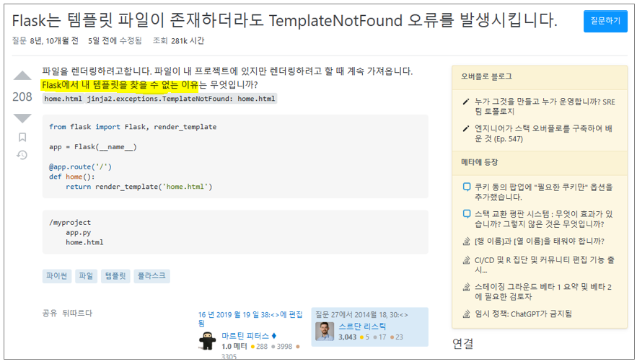The image size is (637, 364).
Task: Open the 템플릿 tag
Action: [x=115, y=276]
